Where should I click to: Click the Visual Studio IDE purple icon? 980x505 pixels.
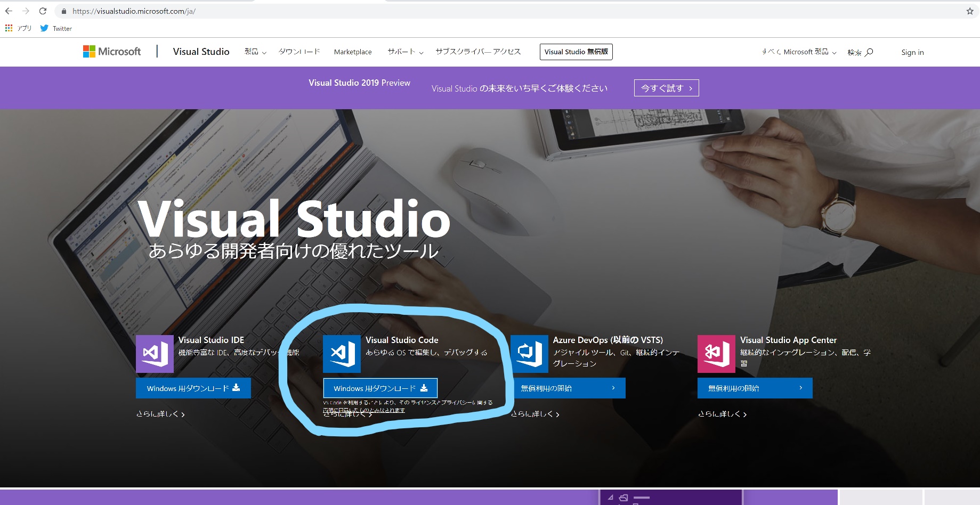tap(155, 354)
